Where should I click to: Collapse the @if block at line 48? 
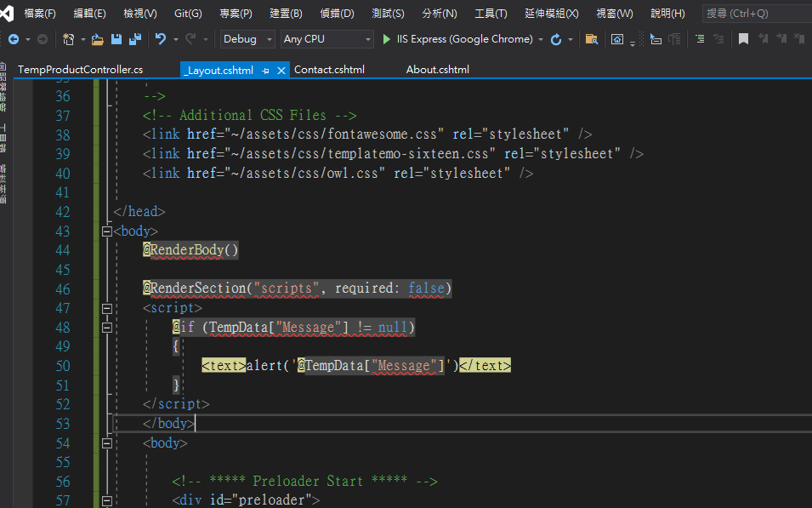pos(106,328)
